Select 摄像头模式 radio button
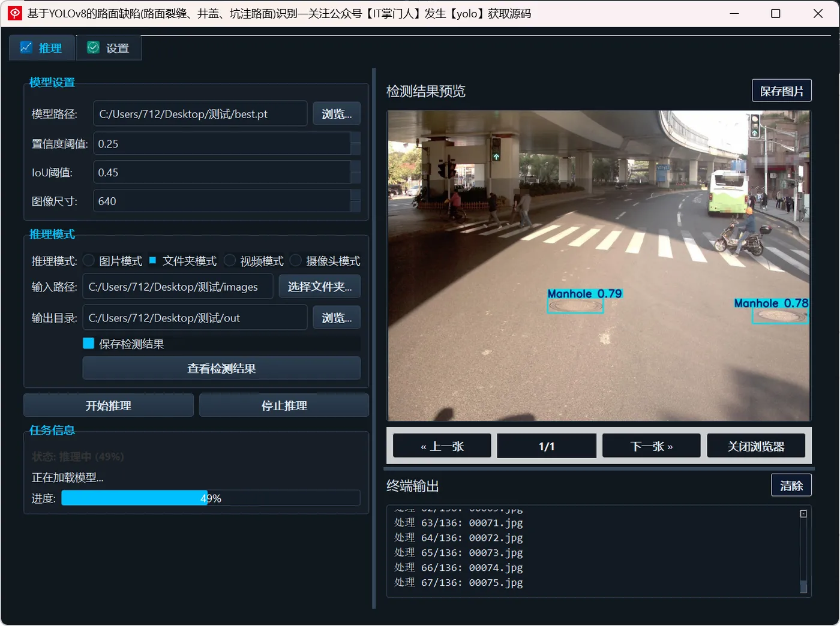Image resolution: width=840 pixels, height=626 pixels. [296, 260]
